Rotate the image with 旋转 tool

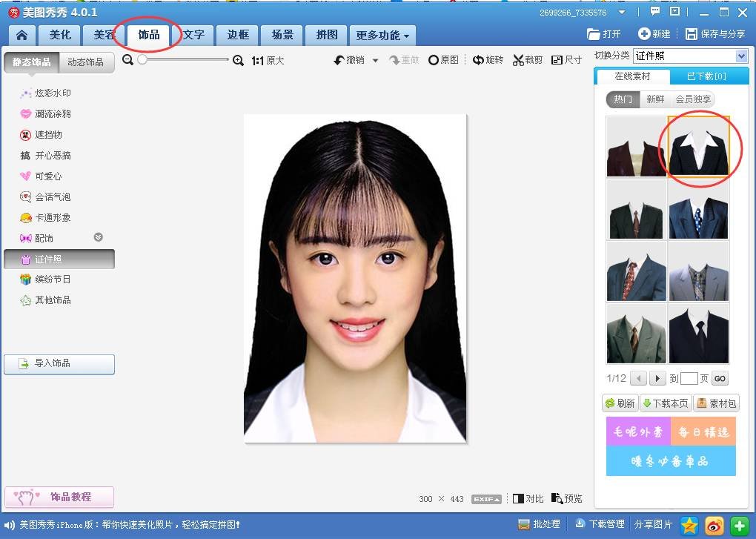(488, 60)
